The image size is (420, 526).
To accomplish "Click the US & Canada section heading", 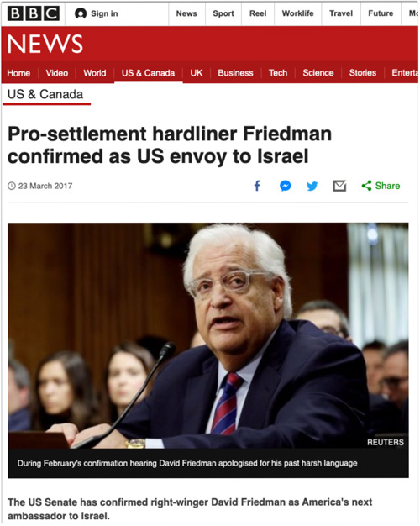I will click(x=45, y=95).
